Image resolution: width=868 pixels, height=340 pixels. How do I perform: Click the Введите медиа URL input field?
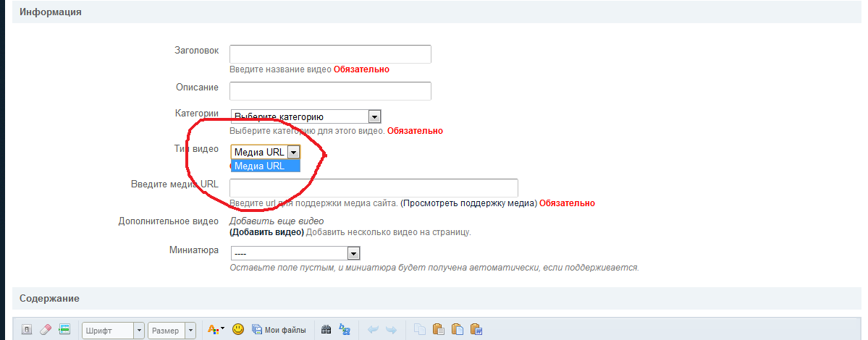[374, 188]
